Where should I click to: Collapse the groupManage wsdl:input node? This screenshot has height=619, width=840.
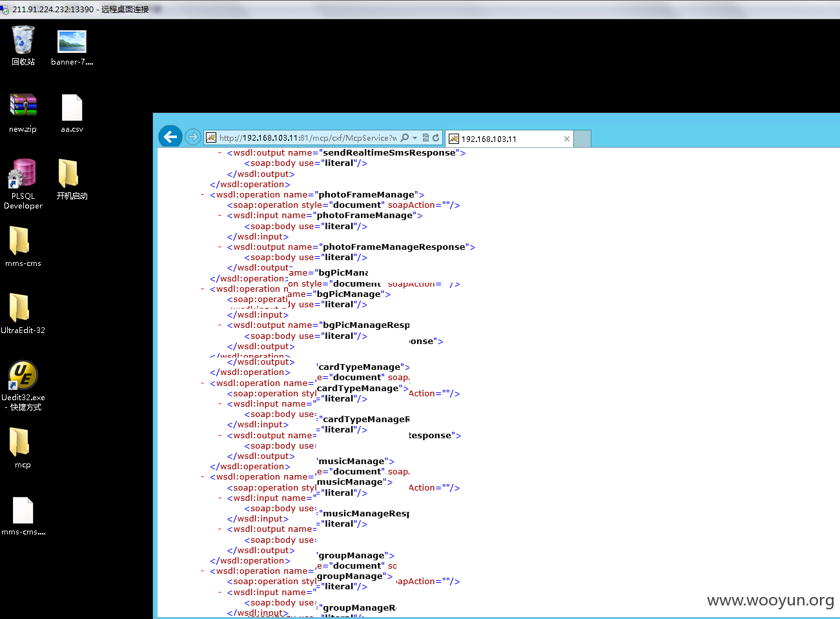[x=220, y=593]
